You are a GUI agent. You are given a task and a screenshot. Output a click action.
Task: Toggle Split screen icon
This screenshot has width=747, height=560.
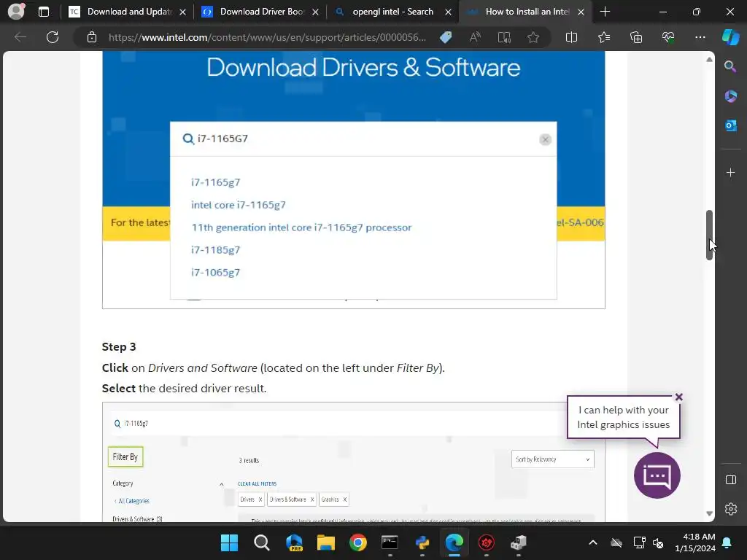coord(571,37)
